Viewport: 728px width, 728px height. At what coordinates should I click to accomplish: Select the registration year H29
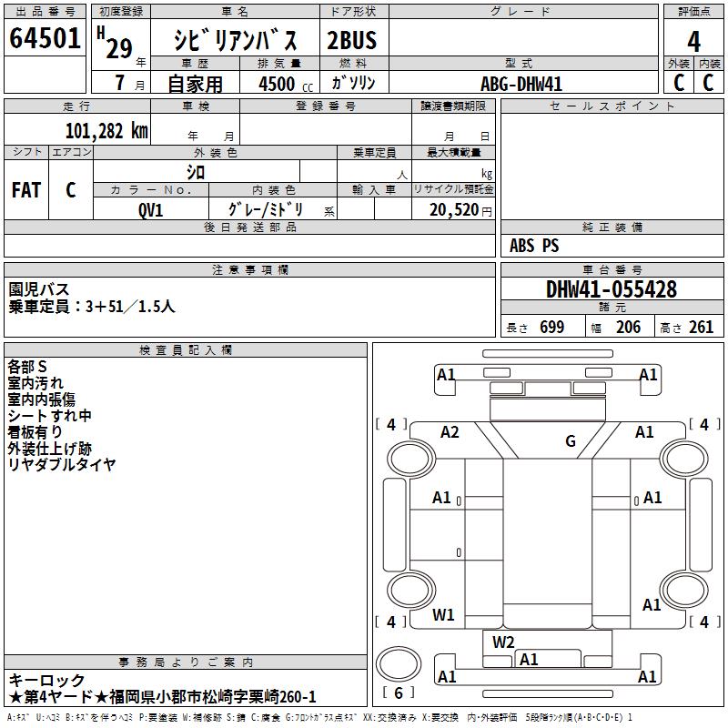click(116, 43)
